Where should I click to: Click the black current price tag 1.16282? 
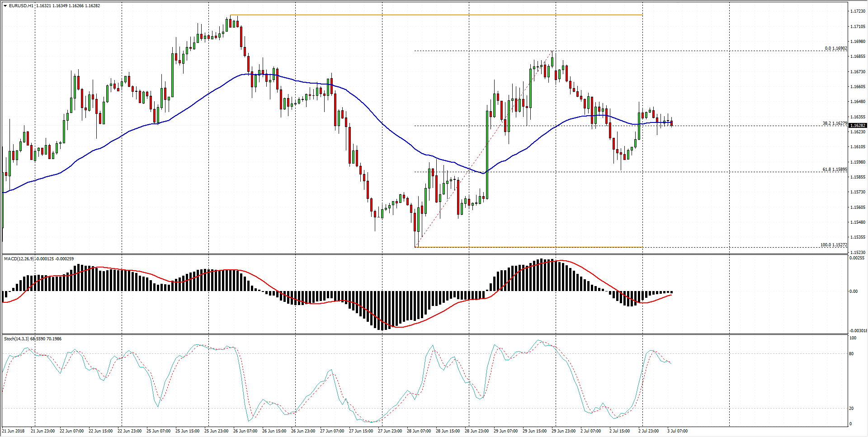857,126
